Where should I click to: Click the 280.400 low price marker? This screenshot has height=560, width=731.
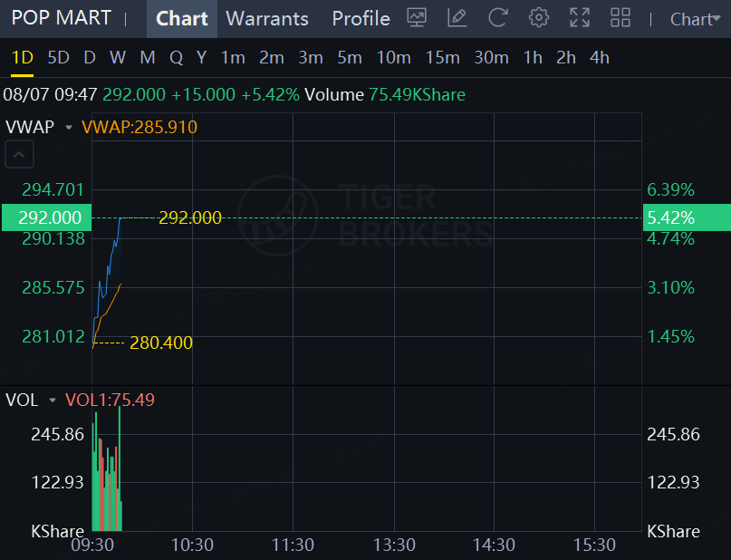click(161, 343)
